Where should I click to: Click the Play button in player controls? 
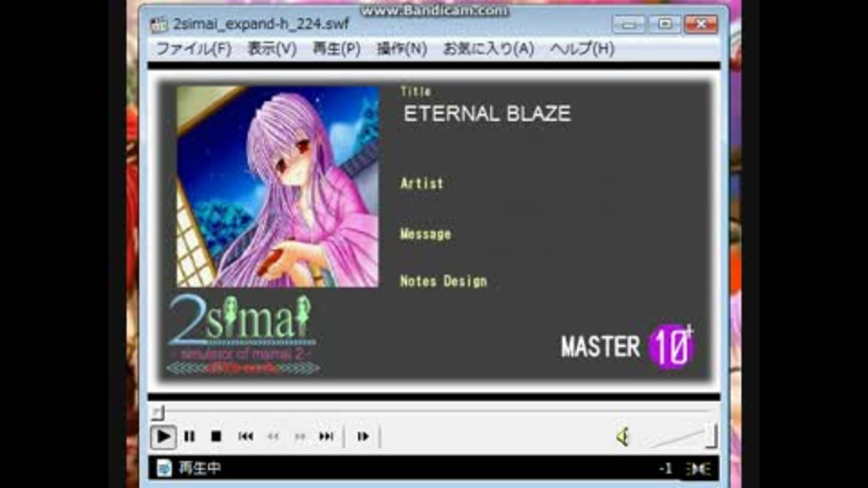(164, 436)
